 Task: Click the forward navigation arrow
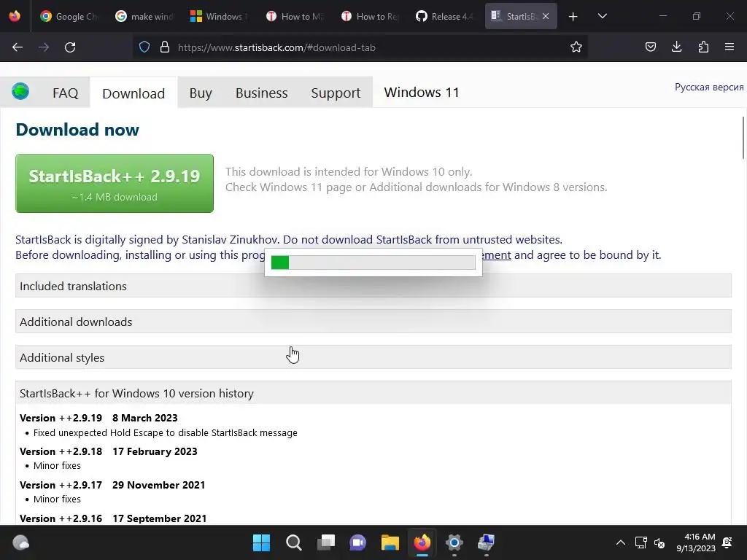pyautogui.click(x=44, y=47)
